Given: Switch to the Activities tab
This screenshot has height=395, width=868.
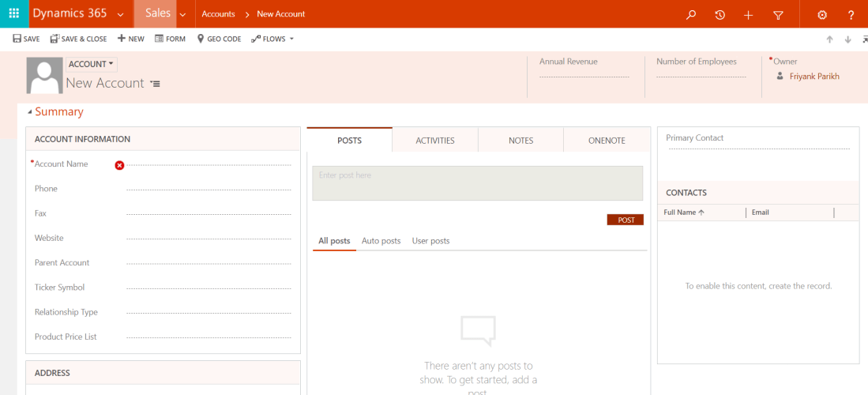Looking at the screenshot, I should click(x=435, y=141).
